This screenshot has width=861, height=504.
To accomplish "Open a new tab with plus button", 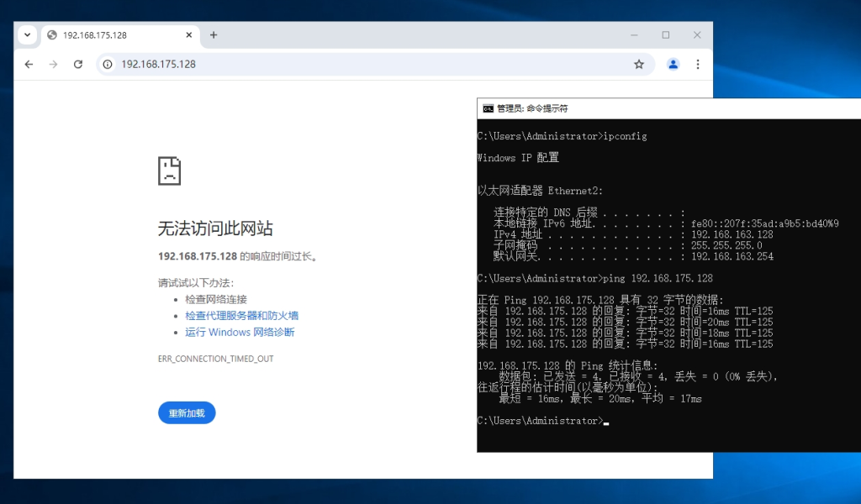I will coord(214,35).
